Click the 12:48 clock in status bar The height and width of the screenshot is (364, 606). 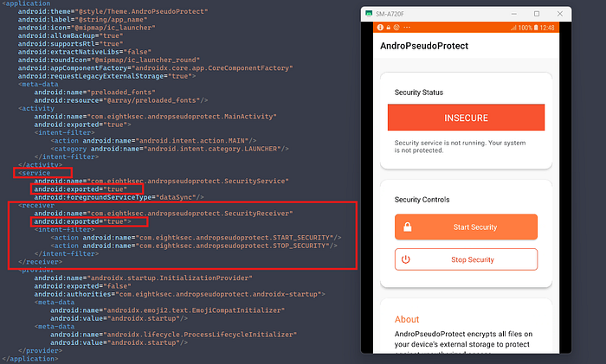(547, 28)
